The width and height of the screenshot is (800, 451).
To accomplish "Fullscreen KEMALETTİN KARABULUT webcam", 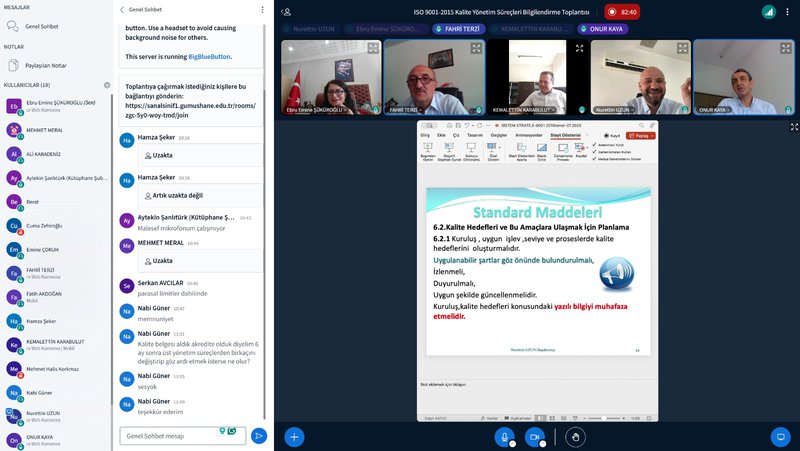I will point(579,48).
